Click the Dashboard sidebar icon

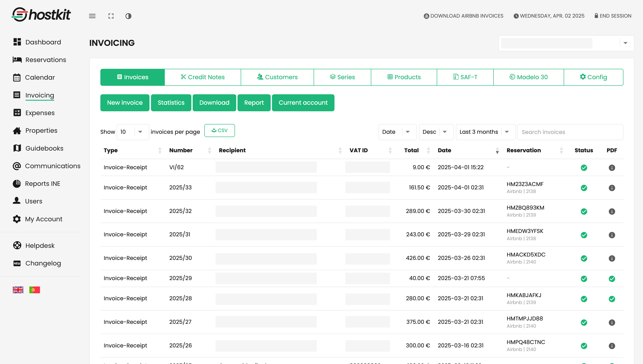(17, 42)
